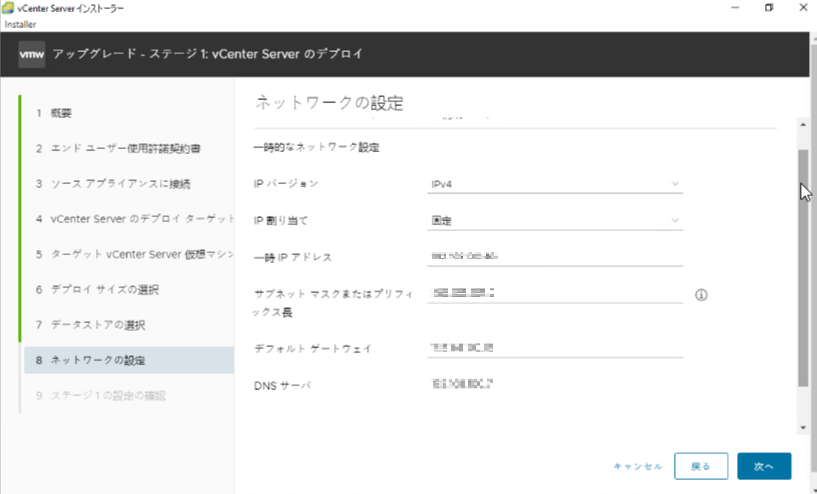
Task: Click the サブネット マスク input field
Action: 554,293
